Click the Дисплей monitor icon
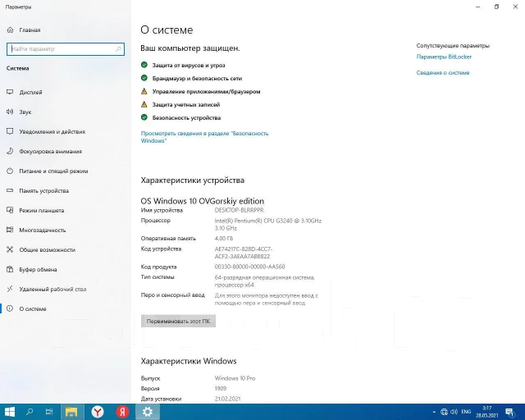The width and height of the screenshot is (525, 420). click(x=10, y=92)
